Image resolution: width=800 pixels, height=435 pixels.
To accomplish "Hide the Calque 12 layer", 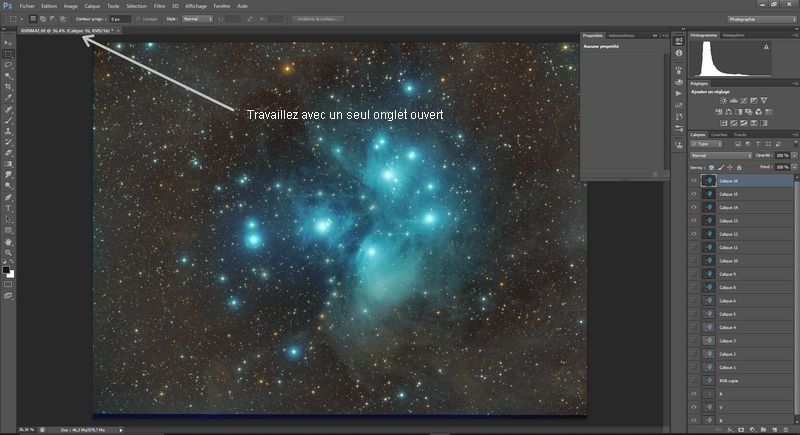I will click(x=693, y=234).
